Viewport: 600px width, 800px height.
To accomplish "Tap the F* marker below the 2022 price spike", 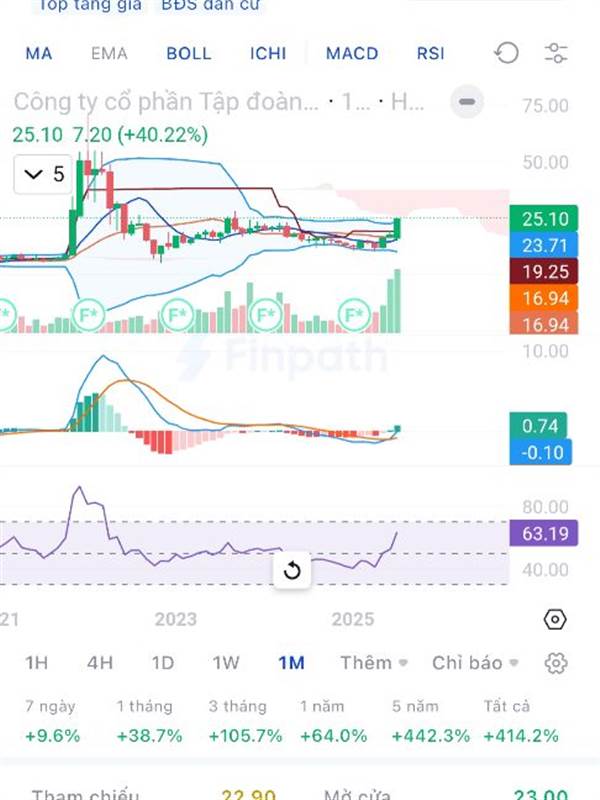I will click(x=89, y=315).
